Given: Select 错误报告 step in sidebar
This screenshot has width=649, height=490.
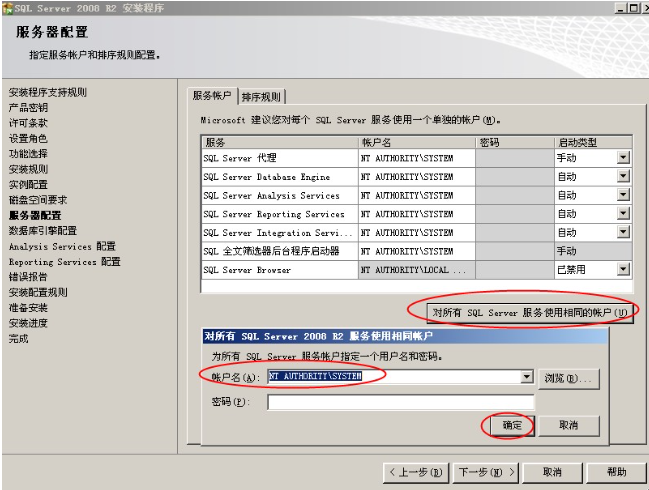Looking at the screenshot, I should coord(28,277).
